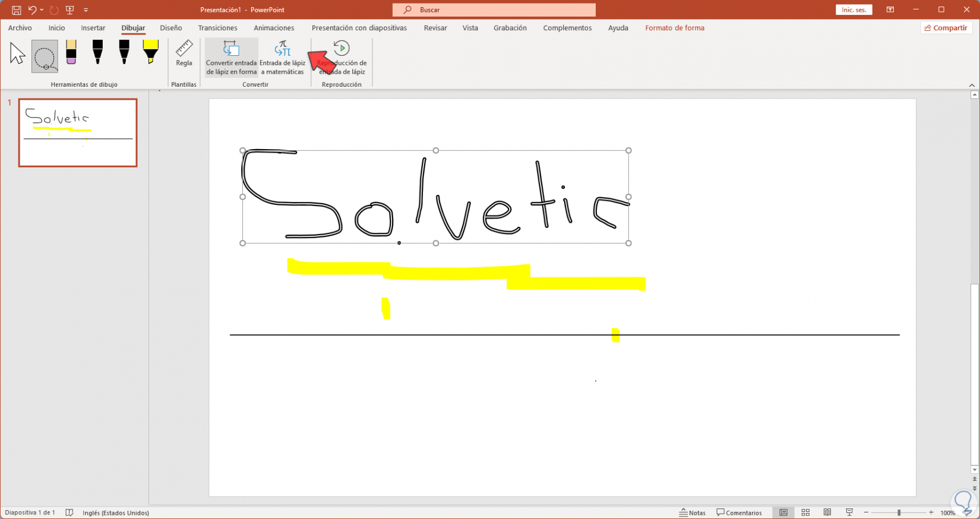Click the Inglés (Estados Unidos) language indicator
The height and width of the screenshot is (519, 980).
point(116,512)
